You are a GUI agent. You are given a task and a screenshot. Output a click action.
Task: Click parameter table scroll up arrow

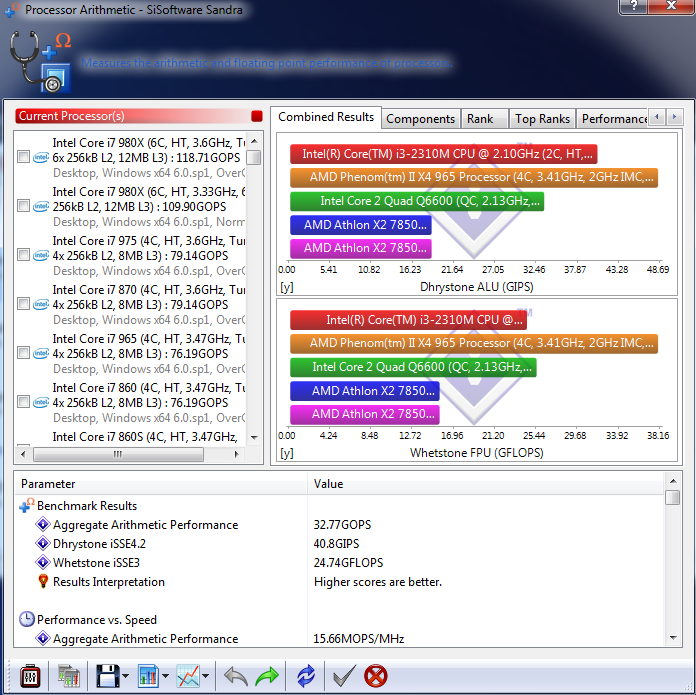[x=673, y=481]
